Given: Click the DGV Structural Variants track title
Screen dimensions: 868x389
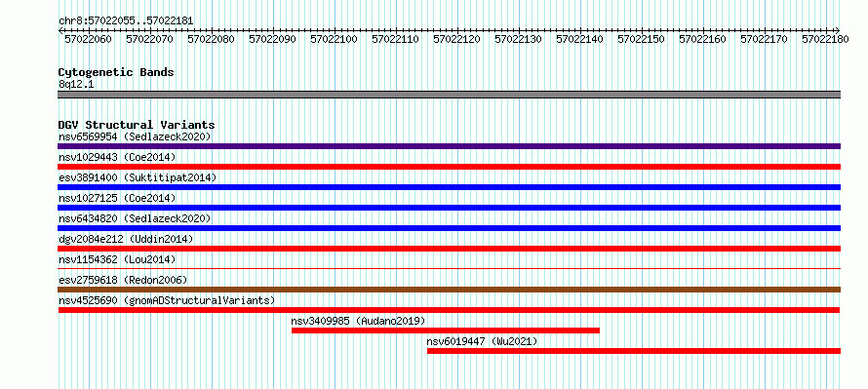Looking at the screenshot, I should coord(137,125).
